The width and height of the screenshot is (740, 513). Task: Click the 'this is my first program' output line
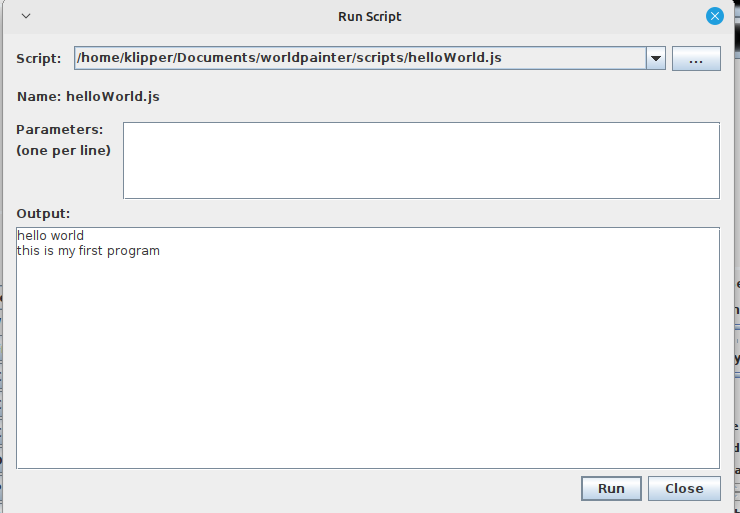click(88, 251)
